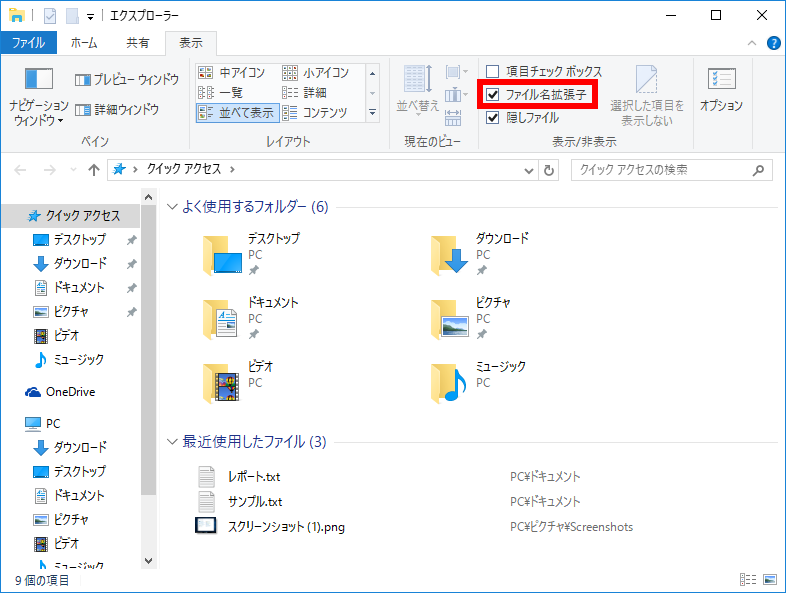Select クイック アクセス in navigation pane

pos(71,216)
